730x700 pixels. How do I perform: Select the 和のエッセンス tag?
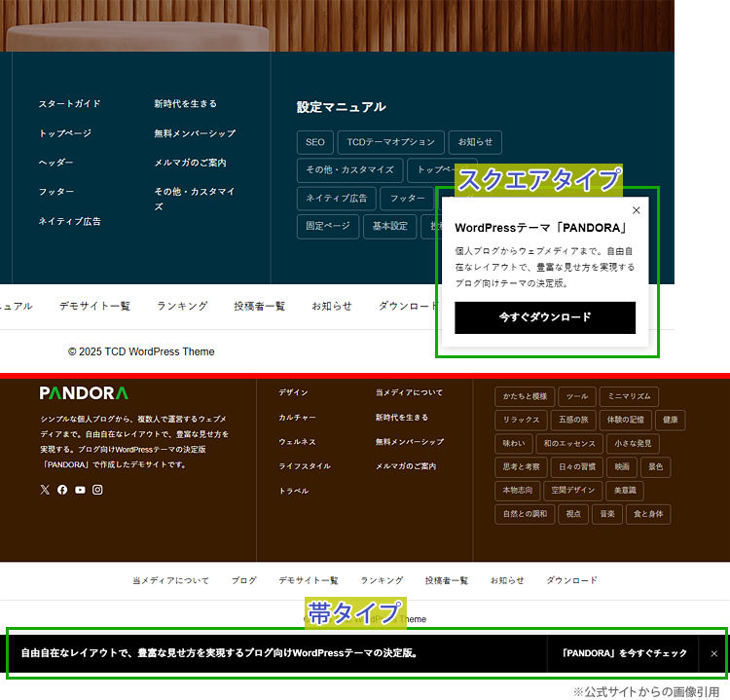tap(569, 443)
